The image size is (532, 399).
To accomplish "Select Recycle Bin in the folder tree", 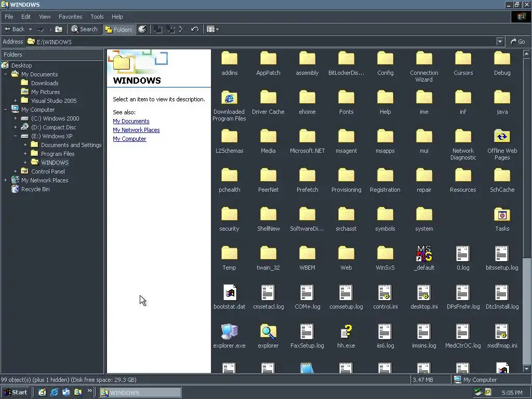I will [x=35, y=189].
